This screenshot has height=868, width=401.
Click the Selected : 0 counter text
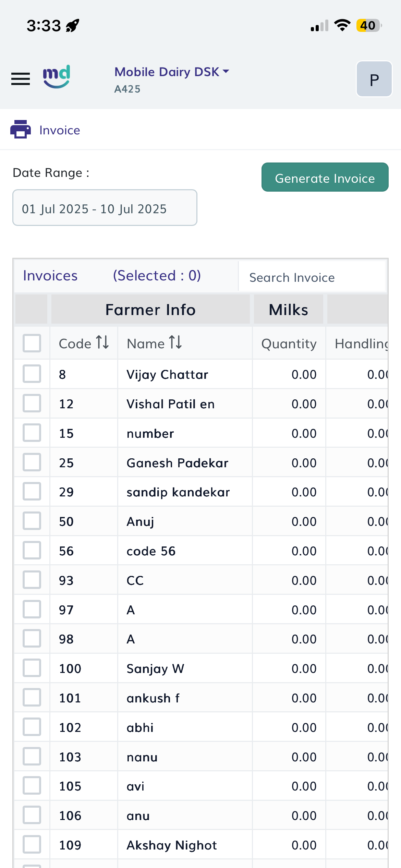click(x=157, y=276)
